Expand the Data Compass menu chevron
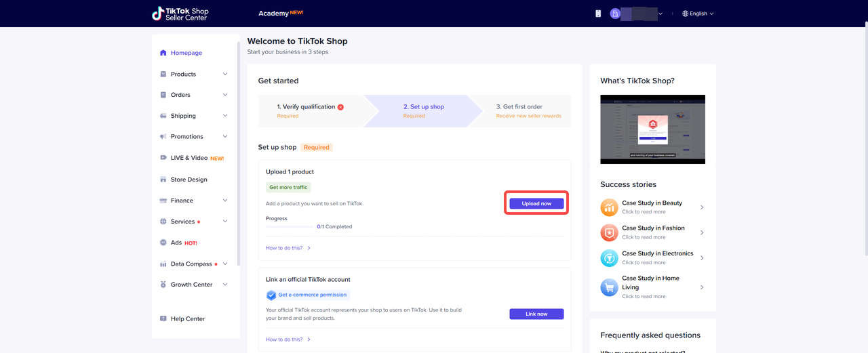Screen dimensions: 868x353 225,264
